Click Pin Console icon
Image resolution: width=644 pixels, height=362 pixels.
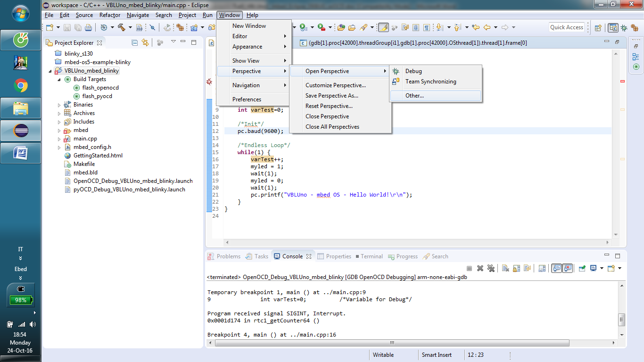[582, 268]
